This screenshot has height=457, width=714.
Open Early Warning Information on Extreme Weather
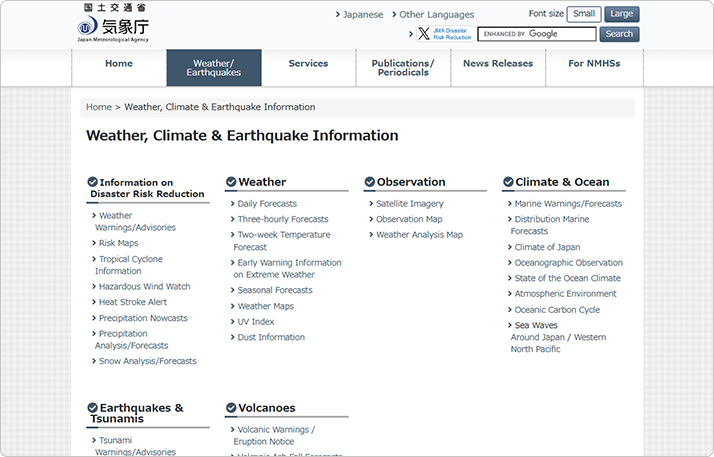coord(287,269)
